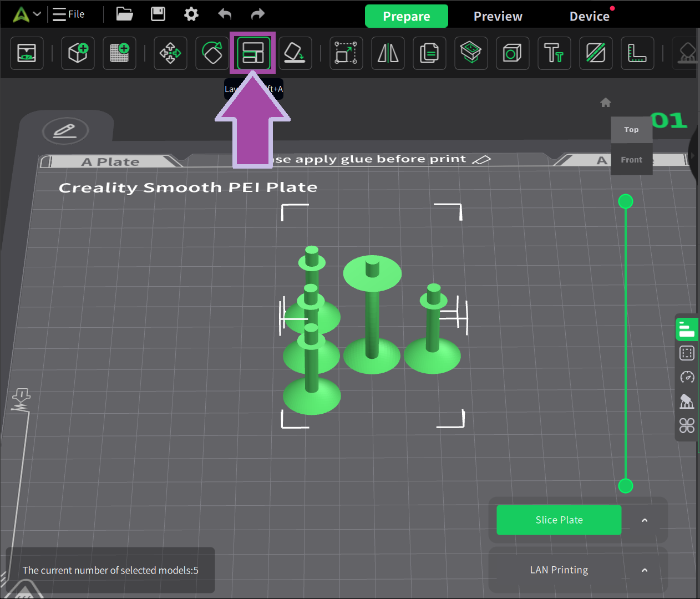Select the Scale tool
This screenshot has width=700, height=599.
(346, 53)
